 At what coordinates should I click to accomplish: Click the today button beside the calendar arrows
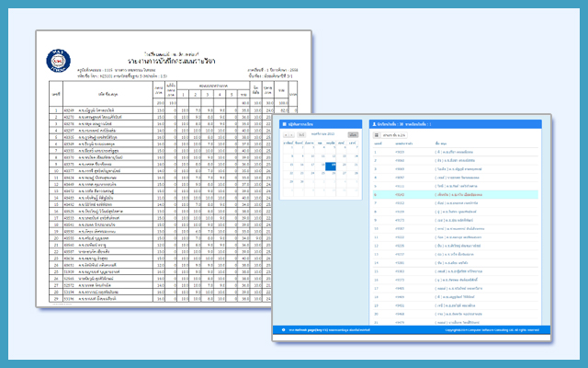pyautogui.click(x=301, y=134)
